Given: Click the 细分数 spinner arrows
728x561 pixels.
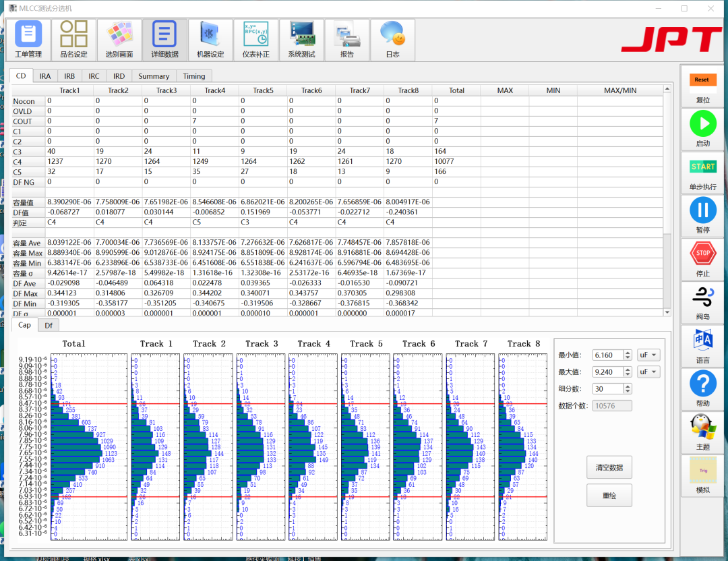Looking at the screenshot, I should (628, 388).
